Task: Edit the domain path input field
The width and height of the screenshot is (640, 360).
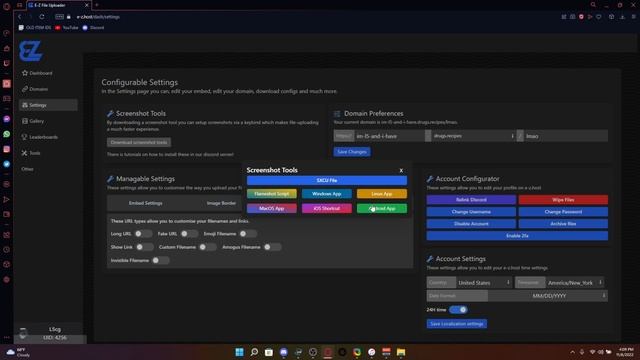Action: click(x=565, y=136)
